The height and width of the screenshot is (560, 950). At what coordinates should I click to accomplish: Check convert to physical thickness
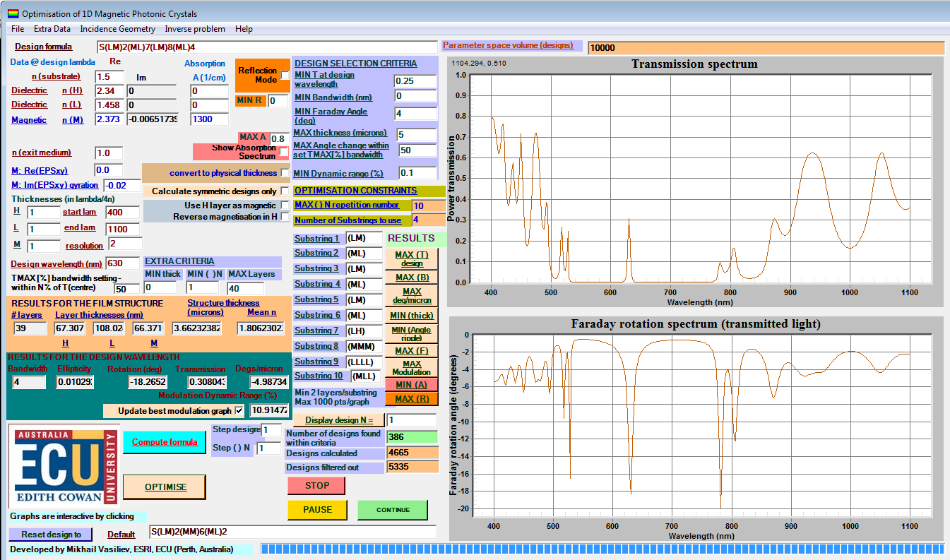pos(284,173)
